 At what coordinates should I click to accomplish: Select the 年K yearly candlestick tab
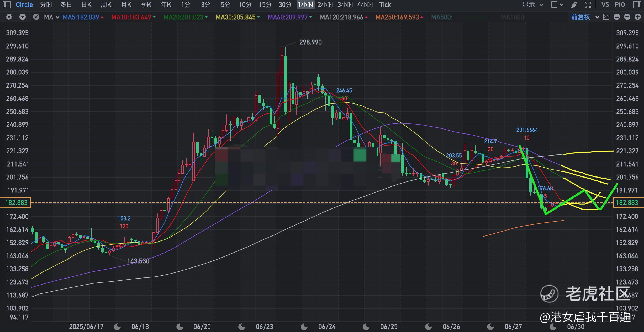click(166, 5)
